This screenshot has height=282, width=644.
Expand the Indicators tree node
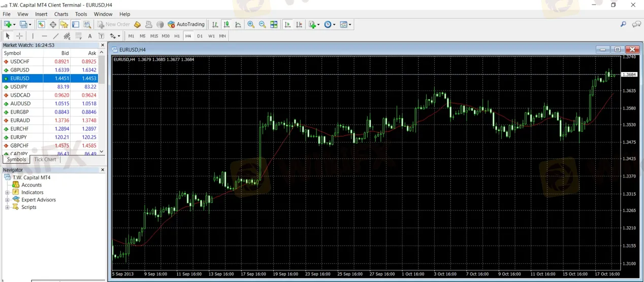pos(8,193)
